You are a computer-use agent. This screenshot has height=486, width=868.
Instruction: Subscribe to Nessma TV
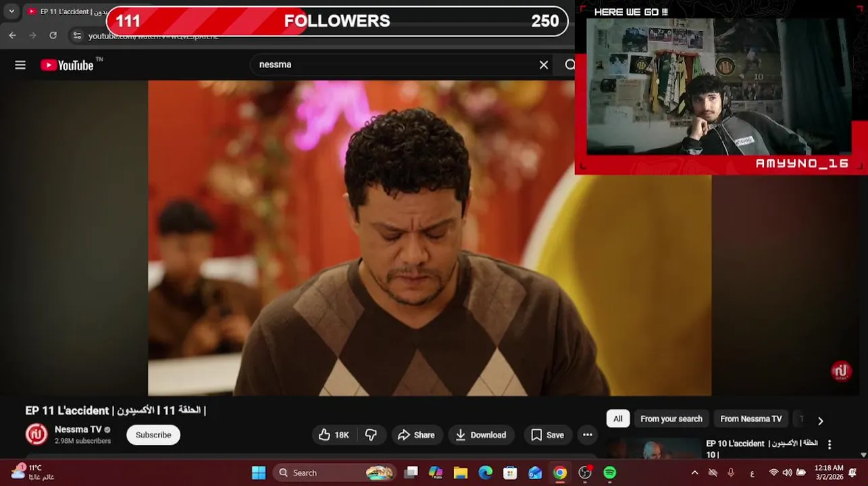point(153,435)
